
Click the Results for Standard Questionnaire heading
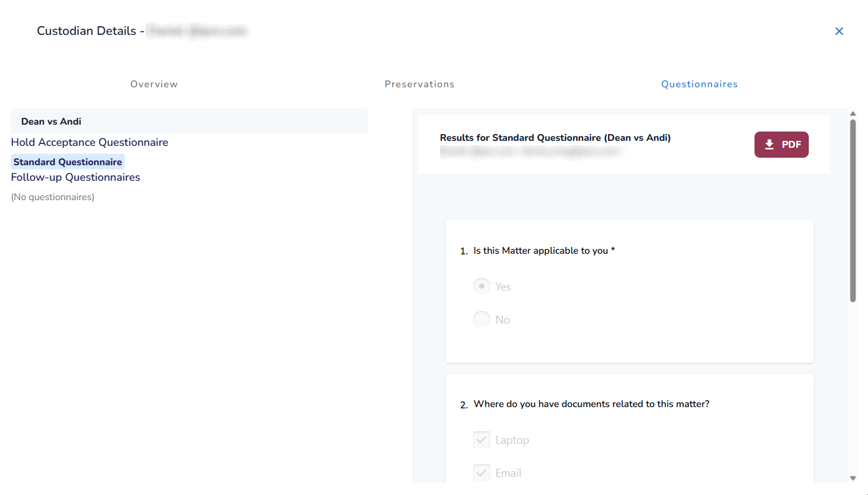coord(555,138)
